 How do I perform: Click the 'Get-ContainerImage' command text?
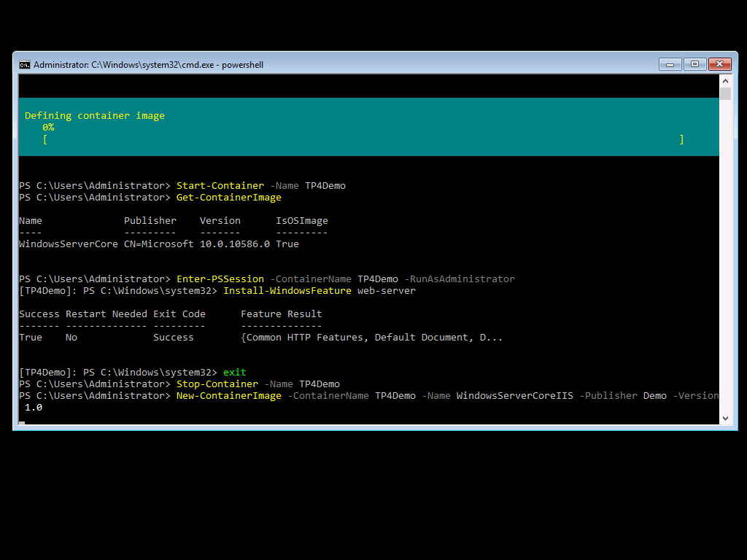tap(228, 198)
